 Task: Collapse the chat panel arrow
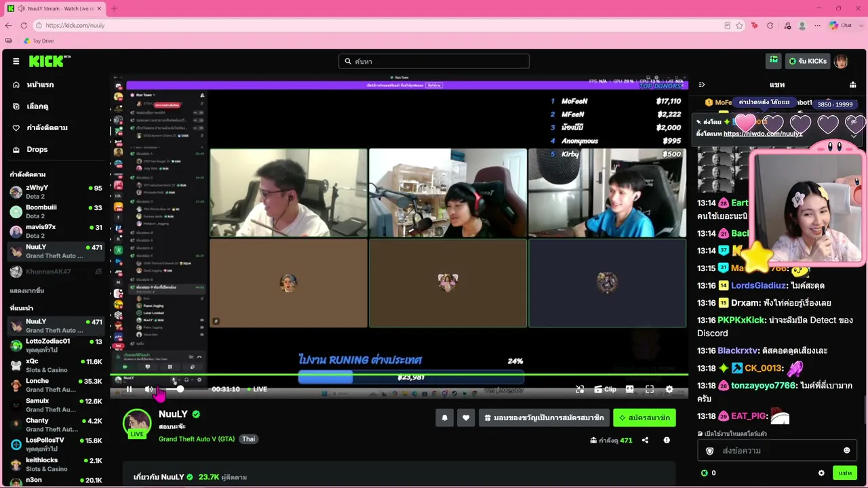pos(702,85)
